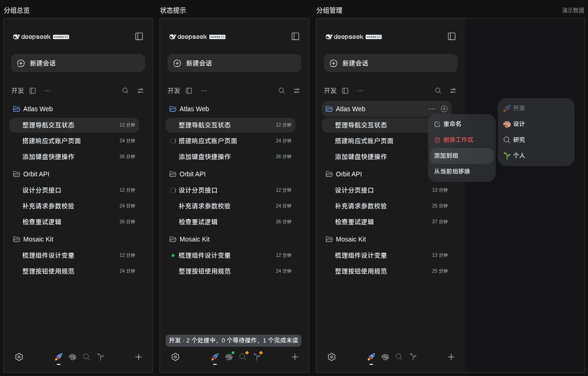Open search in 状态提示 panel
This screenshot has height=376, width=588.
click(282, 91)
